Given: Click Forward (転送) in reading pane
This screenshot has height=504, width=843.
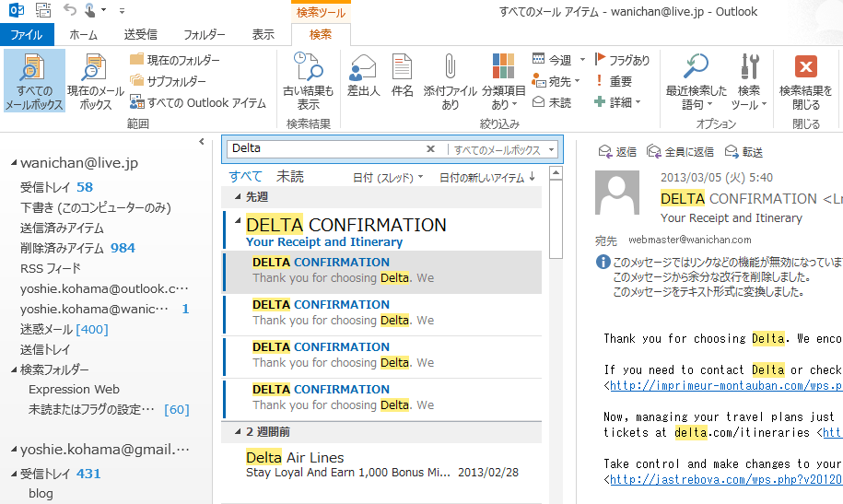Looking at the screenshot, I should click(x=743, y=152).
